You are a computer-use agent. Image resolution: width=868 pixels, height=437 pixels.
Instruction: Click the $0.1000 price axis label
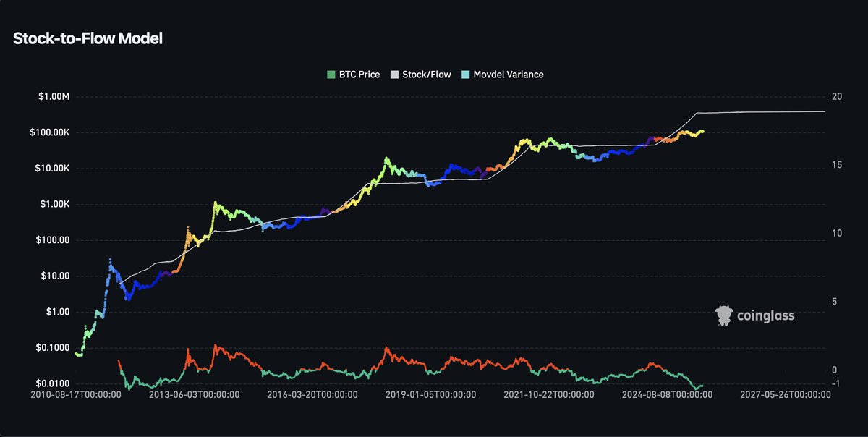pyautogui.click(x=54, y=348)
